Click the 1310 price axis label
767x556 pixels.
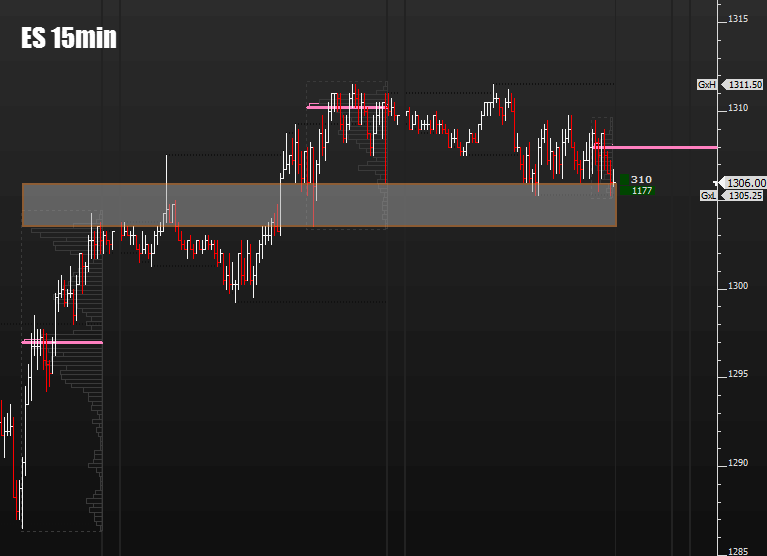[x=738, y=108]
